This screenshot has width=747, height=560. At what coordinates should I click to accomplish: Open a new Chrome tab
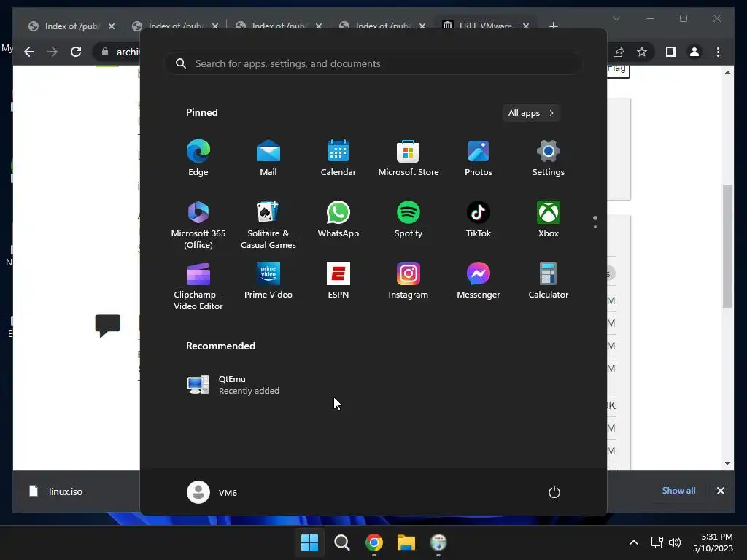554,26
